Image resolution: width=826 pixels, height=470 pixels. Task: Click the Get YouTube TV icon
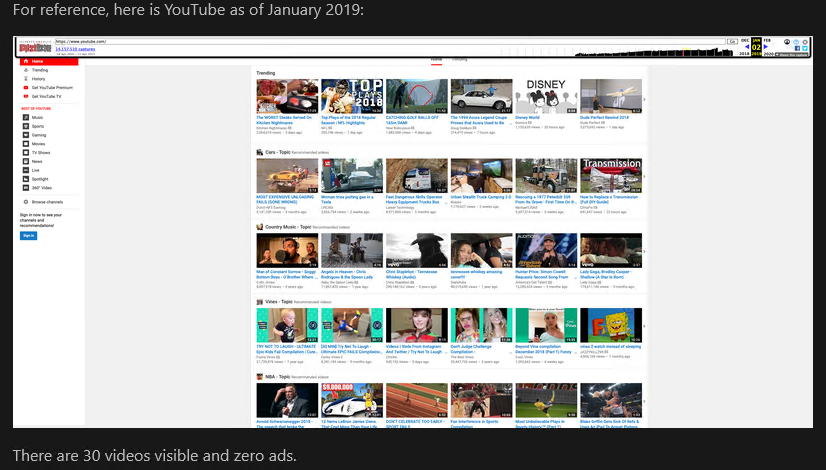(26, 96)
